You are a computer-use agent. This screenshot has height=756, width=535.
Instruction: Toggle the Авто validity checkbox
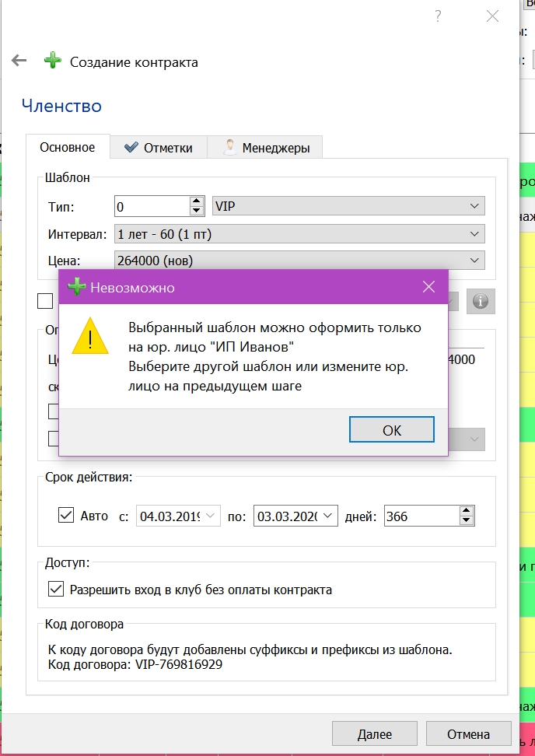click(65, 515)
